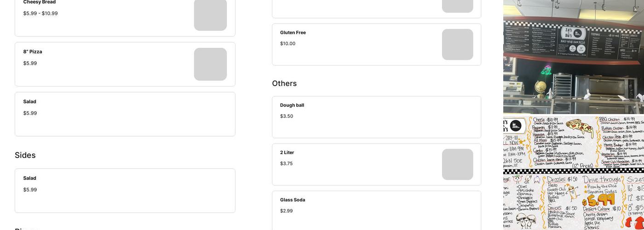
Task: Select the 8" Pizza item title
Action: click(x=33, y=52)
